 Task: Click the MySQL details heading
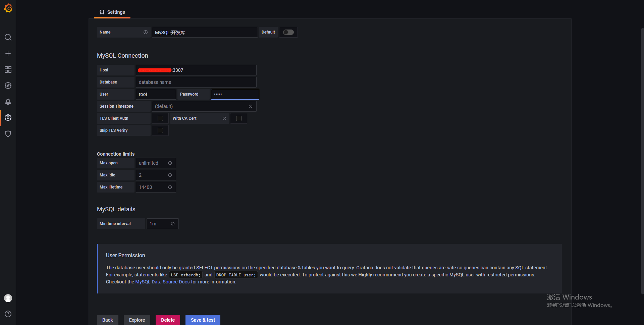[116, 209]
